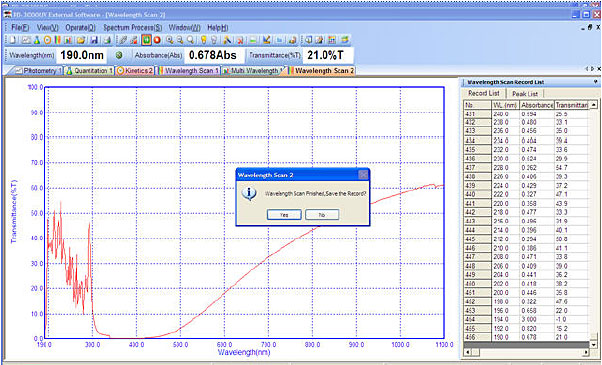Select record row 432 in the list
Viewport: 602px width, 365px height.
526,122
